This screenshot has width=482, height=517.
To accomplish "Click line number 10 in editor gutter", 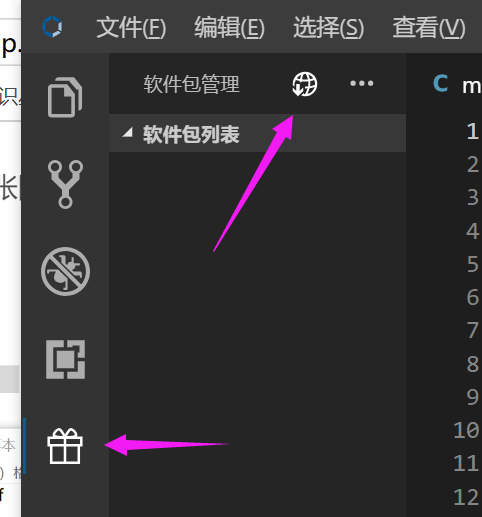I will 466,430.
